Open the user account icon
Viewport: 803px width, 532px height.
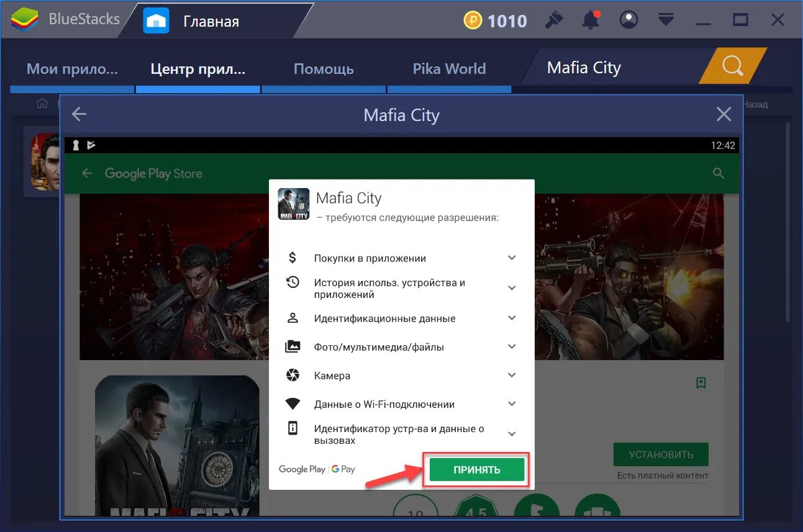pos(629,20)
